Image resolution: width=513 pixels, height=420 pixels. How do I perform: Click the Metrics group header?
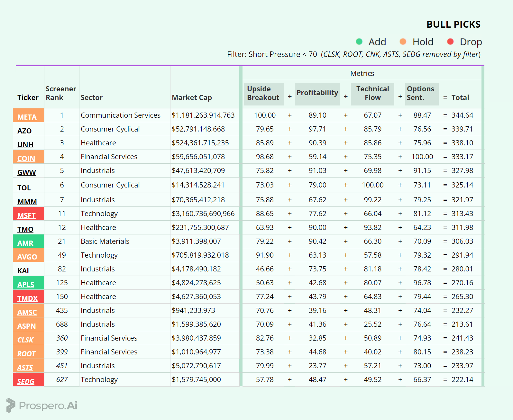(x=362, y=73)
